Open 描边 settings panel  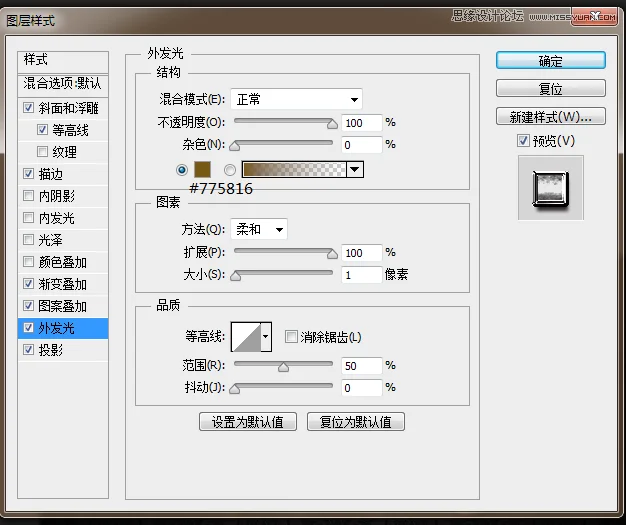(x=51, y=174)
